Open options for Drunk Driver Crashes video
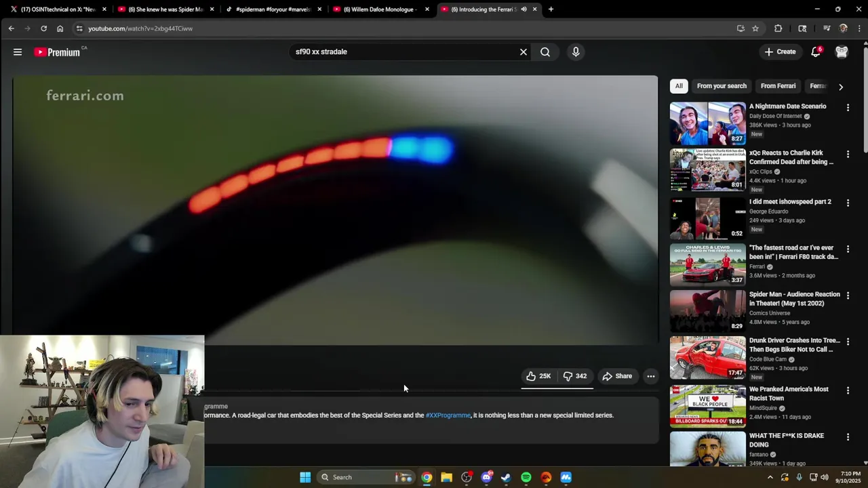The width and height of the screenshot is (868, 488). point(848,342)
